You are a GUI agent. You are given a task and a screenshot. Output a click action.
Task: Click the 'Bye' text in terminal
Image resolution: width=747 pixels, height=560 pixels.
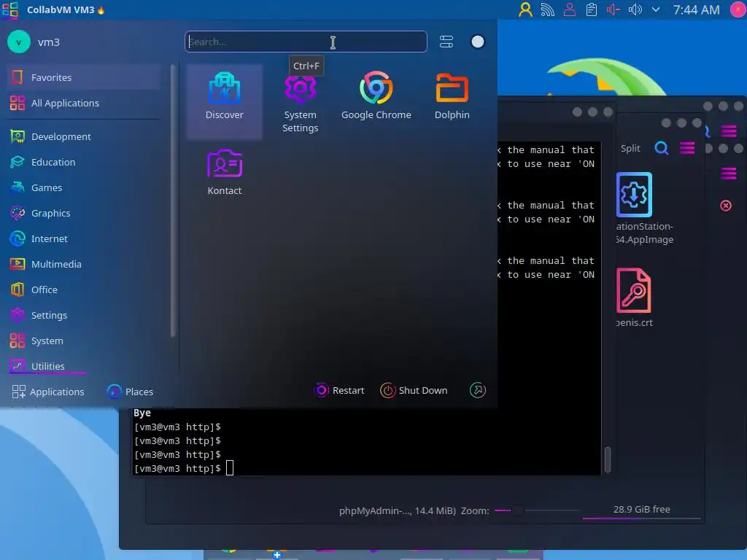(142, 413)
